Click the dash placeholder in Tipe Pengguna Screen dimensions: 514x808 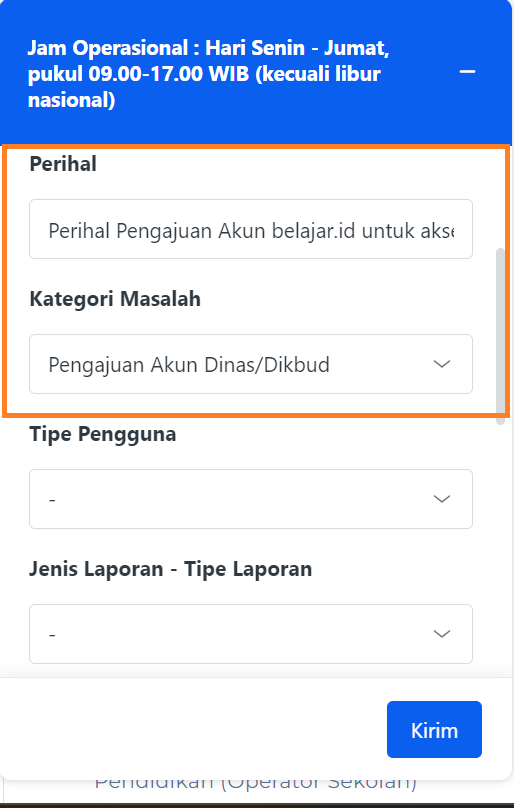tap(52, 499)
